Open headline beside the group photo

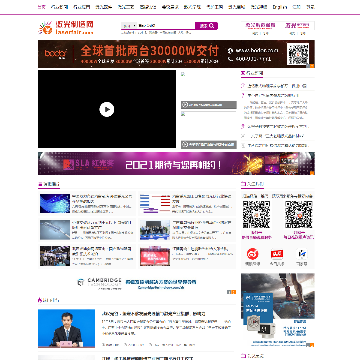click(202, 224)
